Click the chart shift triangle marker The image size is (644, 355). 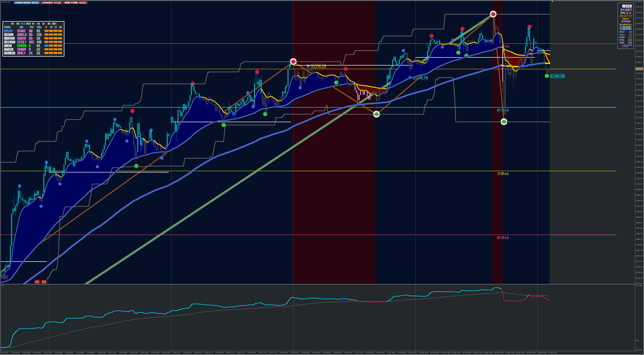click(x=552, y=2)
